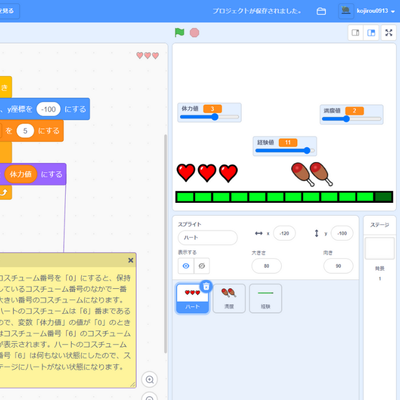The height and width of the screenshot is (400, 400).
Task: Open the kojirou0913 account menu
Action: pos(375,11)
